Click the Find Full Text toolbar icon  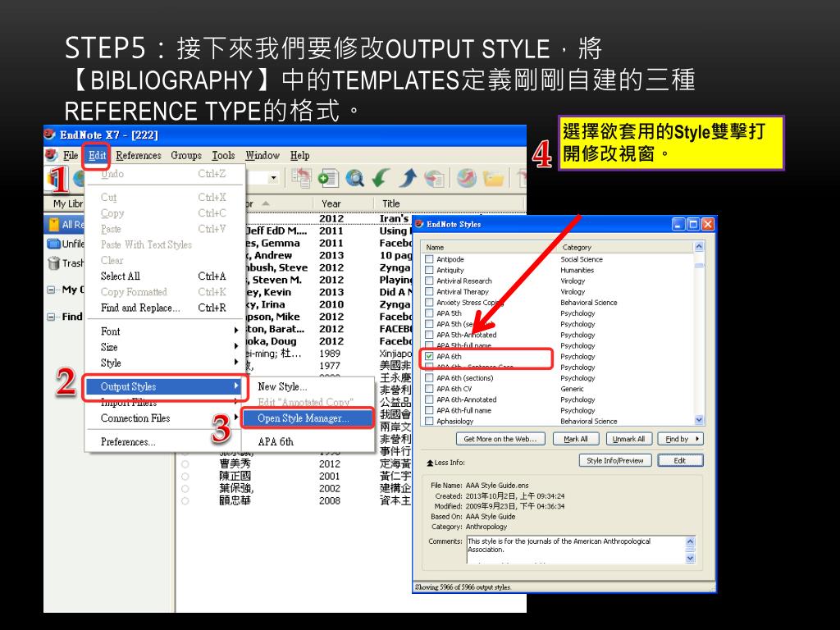[x=434, y=178]
